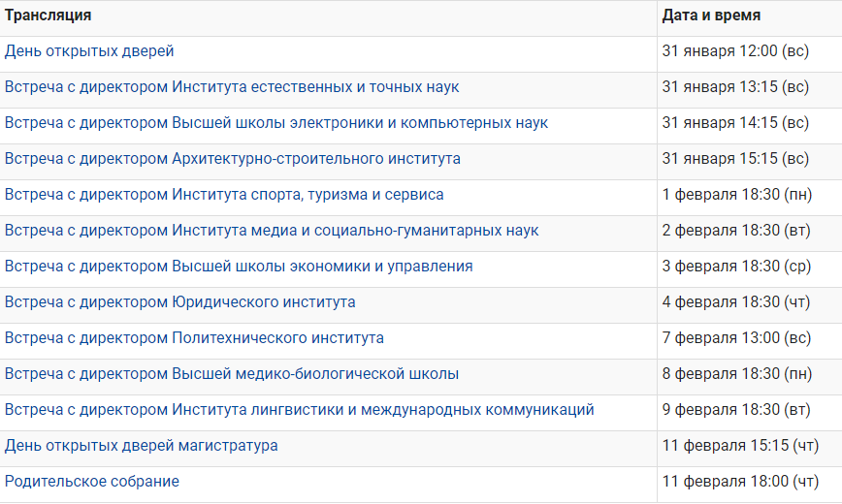This screenshot has height=504, width=842.
Task: Select the '11 февраля 18:00 (чт)' date cell
Action: click(x=740, y=482)
